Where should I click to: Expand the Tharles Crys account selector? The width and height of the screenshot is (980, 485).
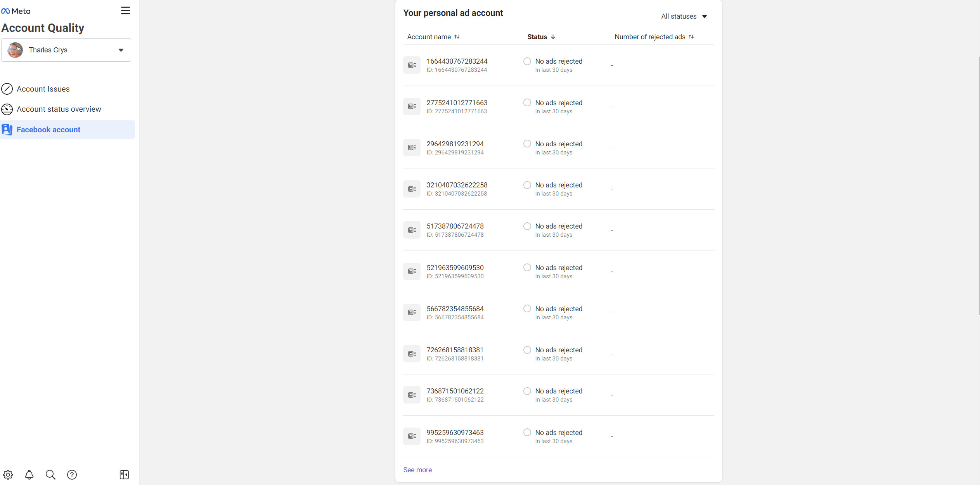pos(66,50)
